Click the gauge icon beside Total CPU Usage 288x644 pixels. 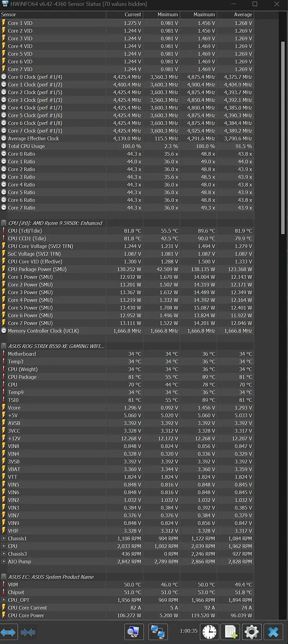(4, 146)
